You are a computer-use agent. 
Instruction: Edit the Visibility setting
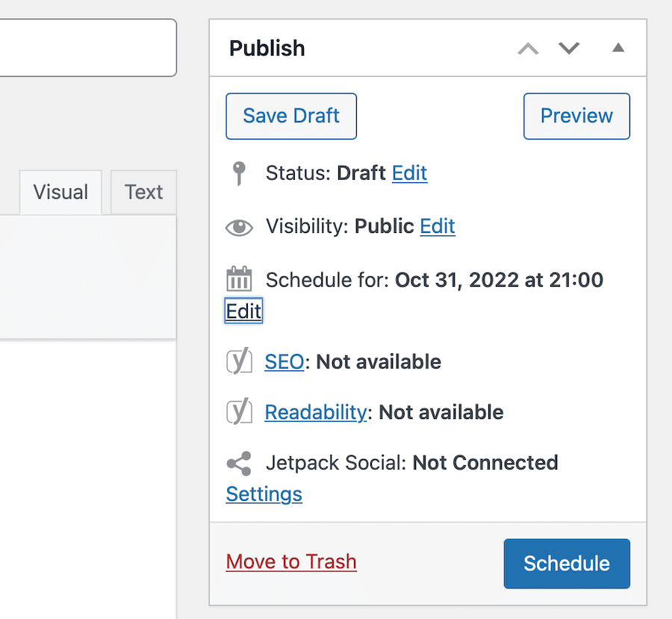pos(438,226)
